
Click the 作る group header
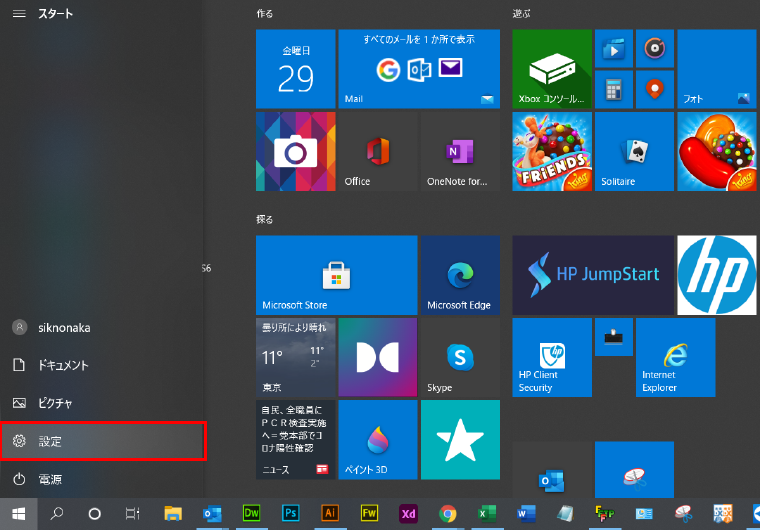[x=265, y=14]
